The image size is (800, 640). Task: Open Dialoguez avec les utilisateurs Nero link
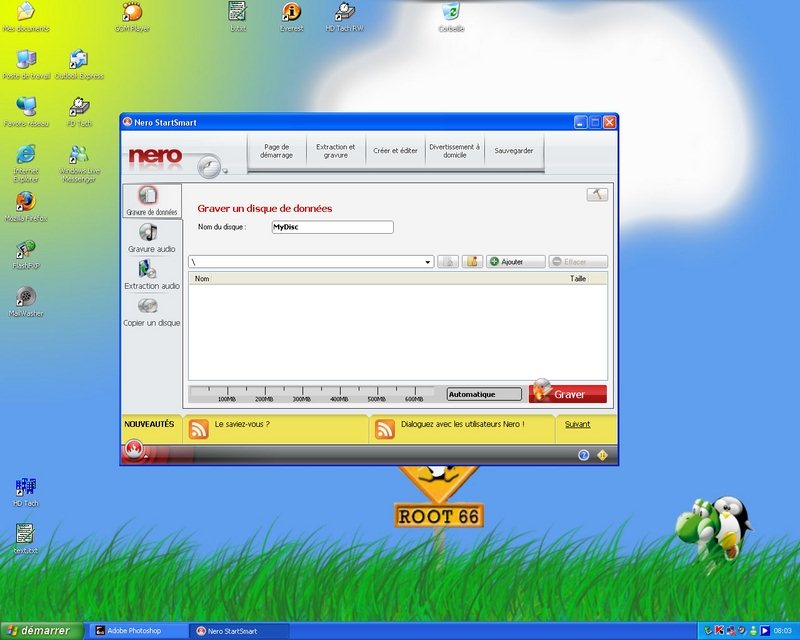click(463, 424)
